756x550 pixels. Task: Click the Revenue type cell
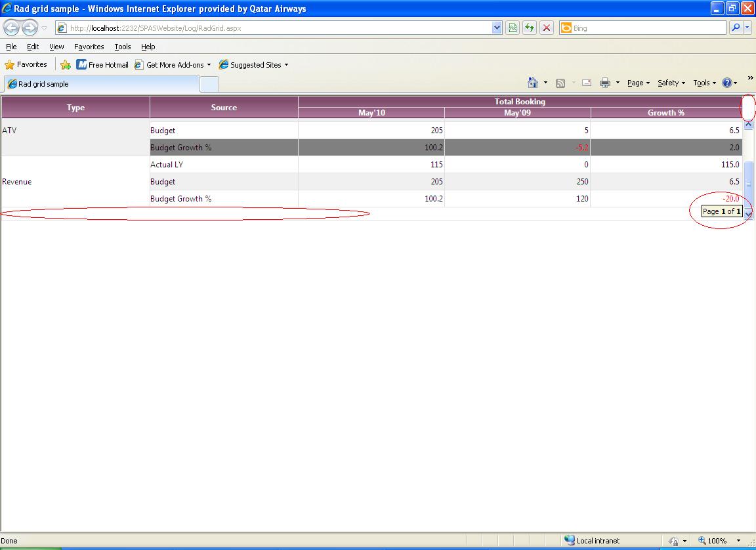pyautogui.click(x=75, y=182)
